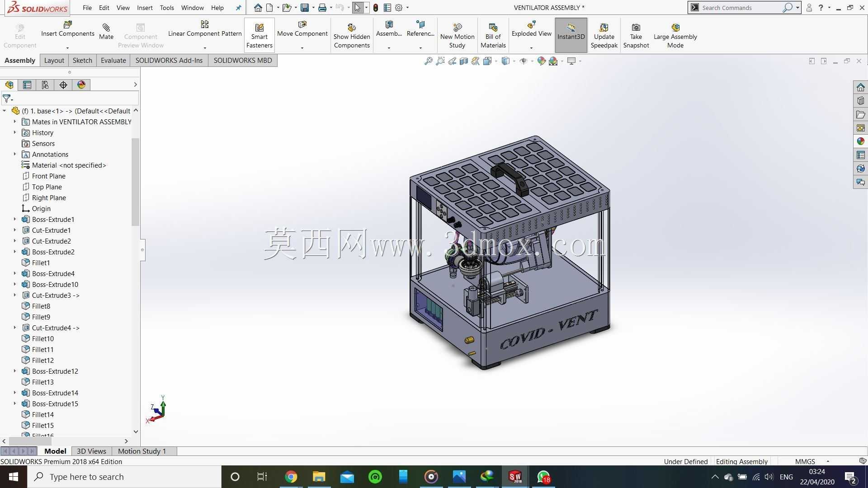Click the Windows Start button
Viewport: 868px width, 488px height.
14,477
